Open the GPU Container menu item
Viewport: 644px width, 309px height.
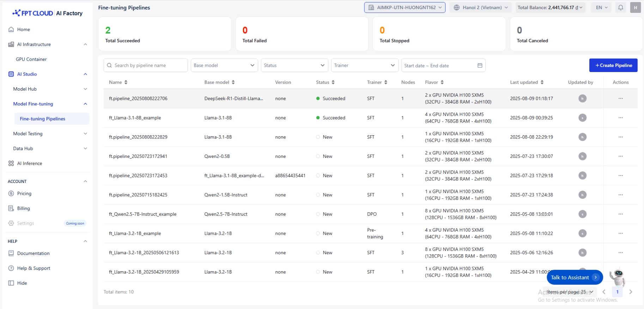click(31, 59)
